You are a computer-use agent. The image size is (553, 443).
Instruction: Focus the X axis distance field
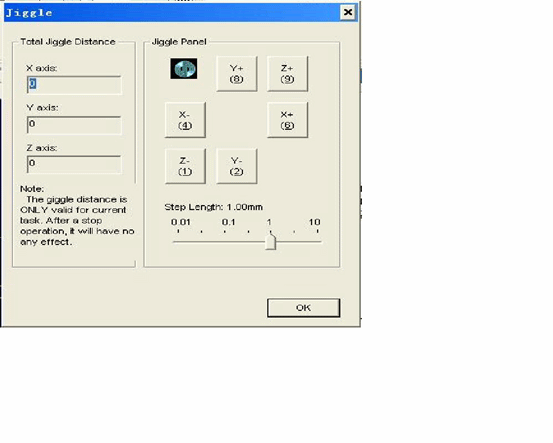click(74, 85)
